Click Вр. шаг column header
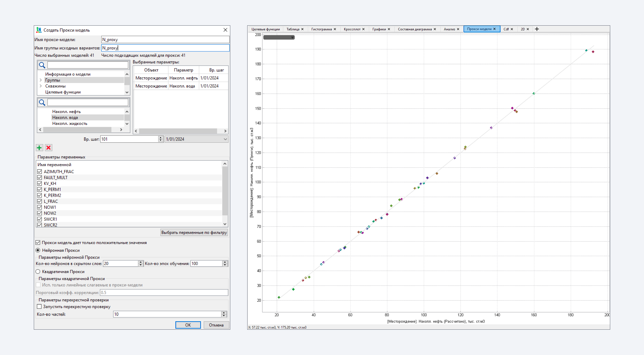Image resolution: width=644 pixels, height=355 pixels. tap(216, 70)
